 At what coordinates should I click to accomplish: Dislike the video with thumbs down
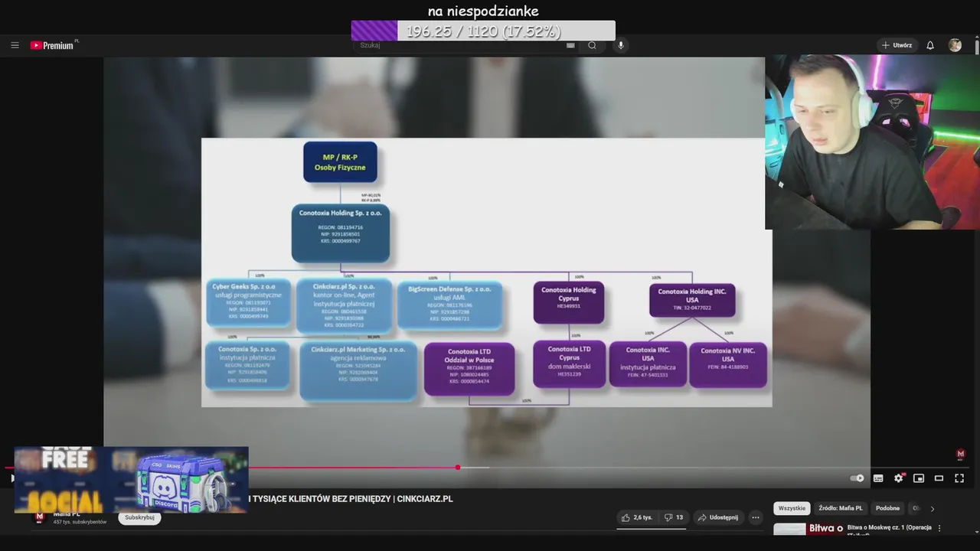pos(674,517)
